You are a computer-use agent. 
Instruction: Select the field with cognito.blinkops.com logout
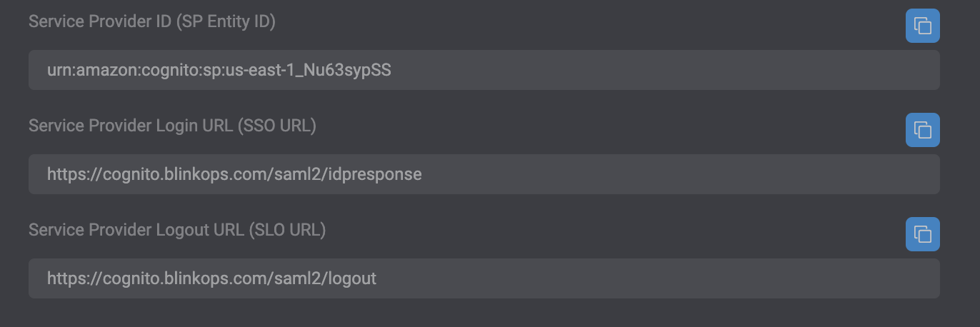pos(484,278)
